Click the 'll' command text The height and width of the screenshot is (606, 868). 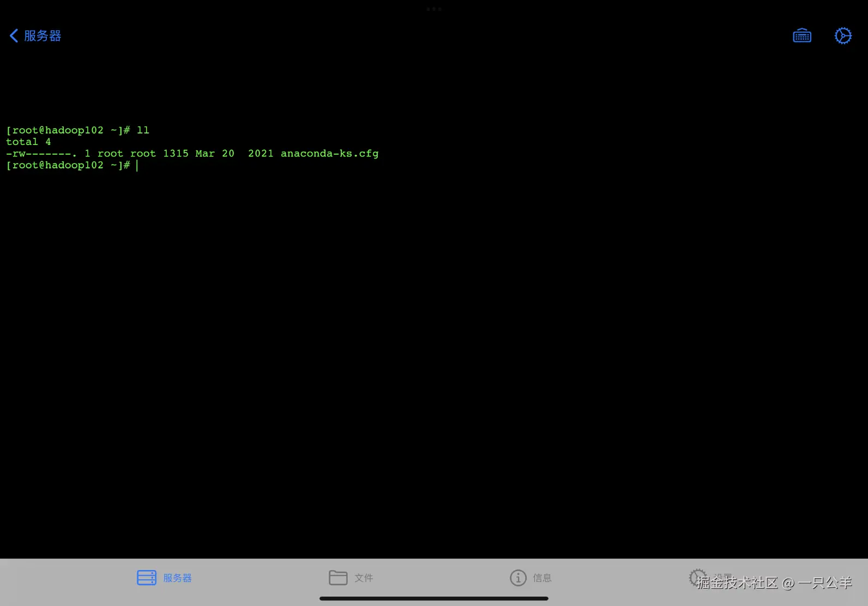(143, 130)
